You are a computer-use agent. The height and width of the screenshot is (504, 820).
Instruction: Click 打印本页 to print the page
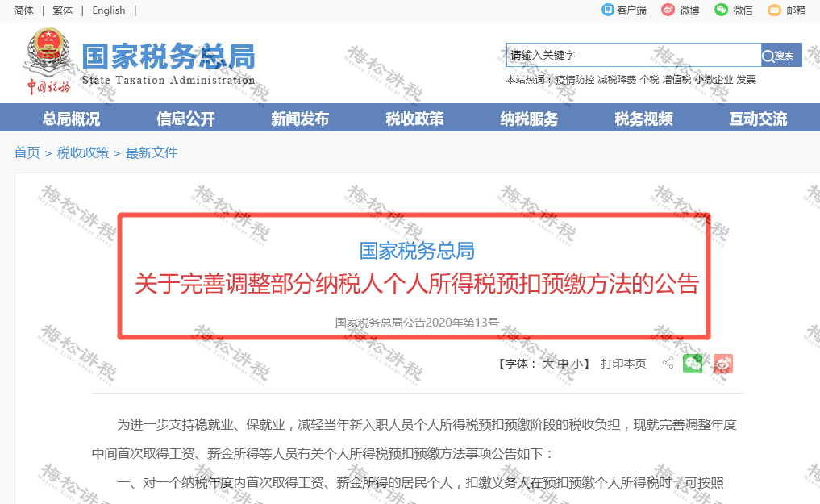[623, 364]
